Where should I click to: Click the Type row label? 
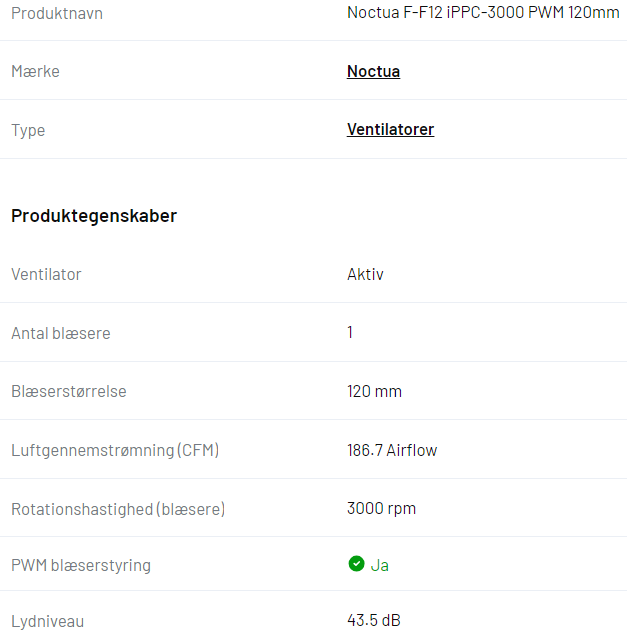(x=28, y=131)
